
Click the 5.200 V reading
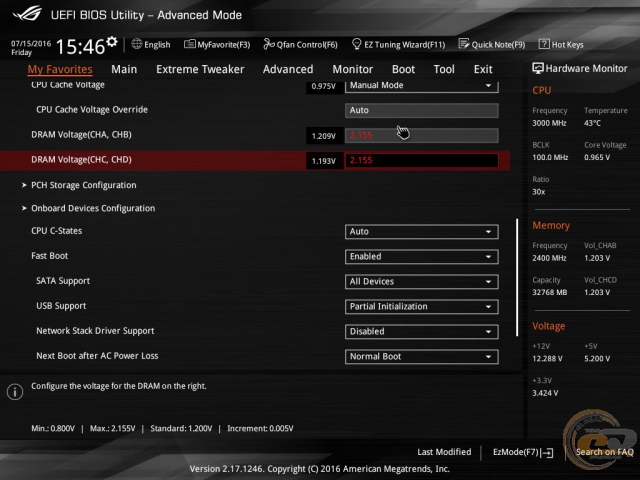point(597,359)
